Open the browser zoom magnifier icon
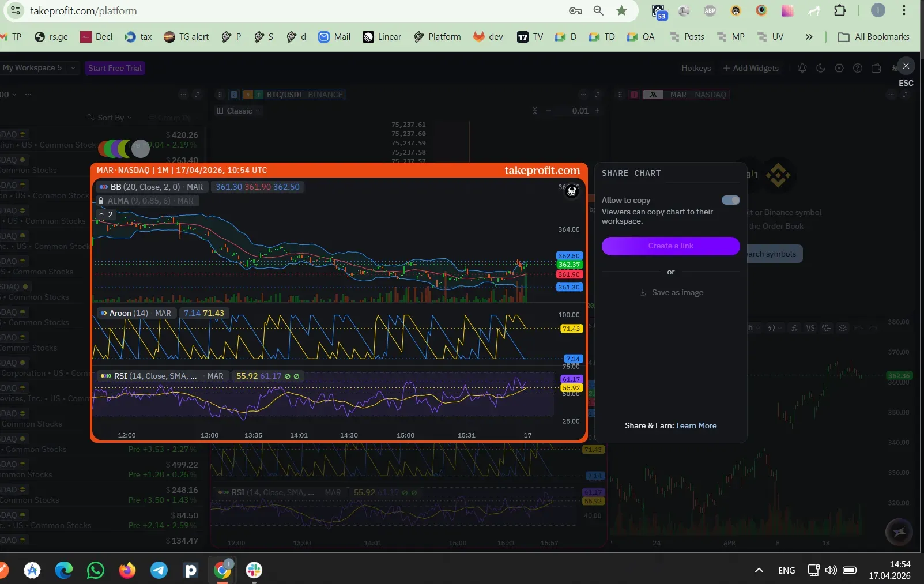 [x=598, y=10]
